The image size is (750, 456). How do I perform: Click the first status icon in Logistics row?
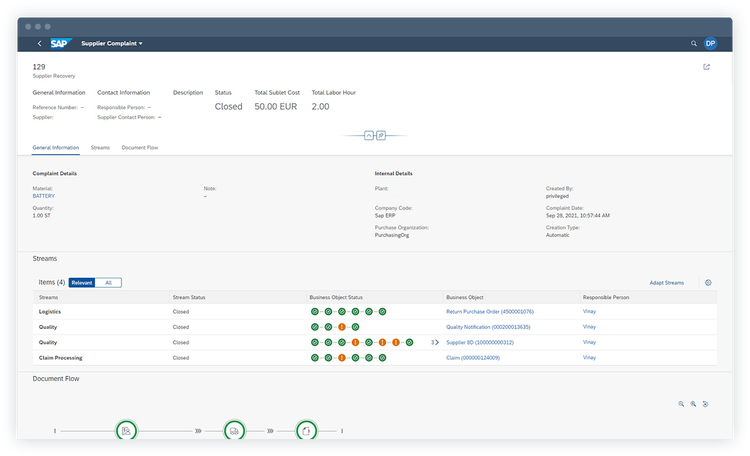pos(315,311)
